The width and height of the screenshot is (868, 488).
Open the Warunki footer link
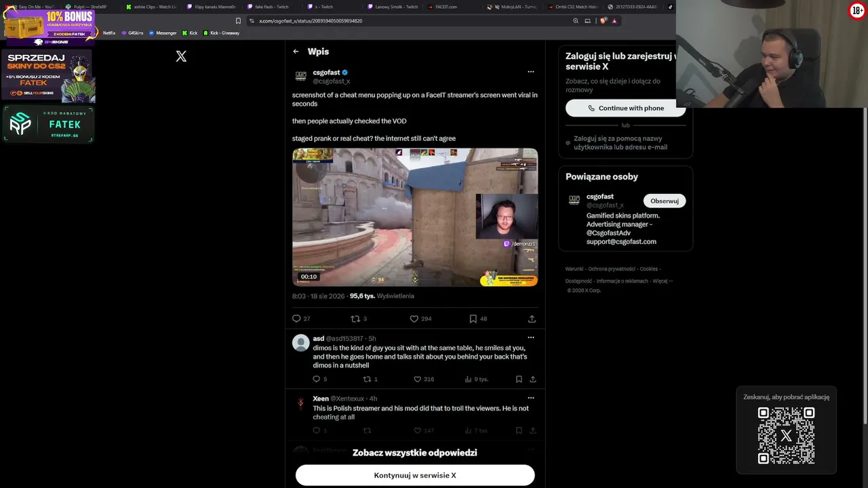point(574,269)
